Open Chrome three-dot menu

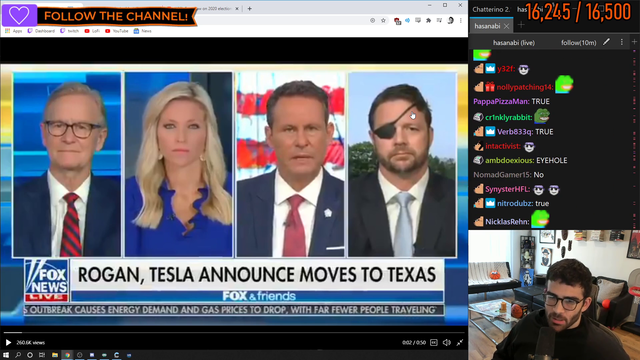(x=461, y=20)
